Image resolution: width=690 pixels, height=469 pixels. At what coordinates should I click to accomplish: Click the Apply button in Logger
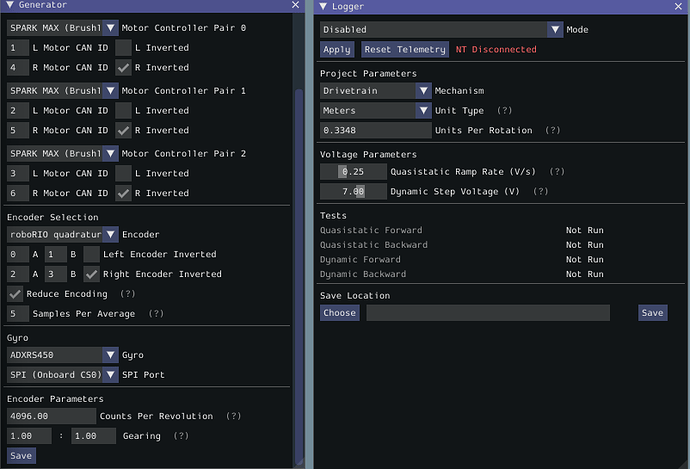(x=337, y=49)
